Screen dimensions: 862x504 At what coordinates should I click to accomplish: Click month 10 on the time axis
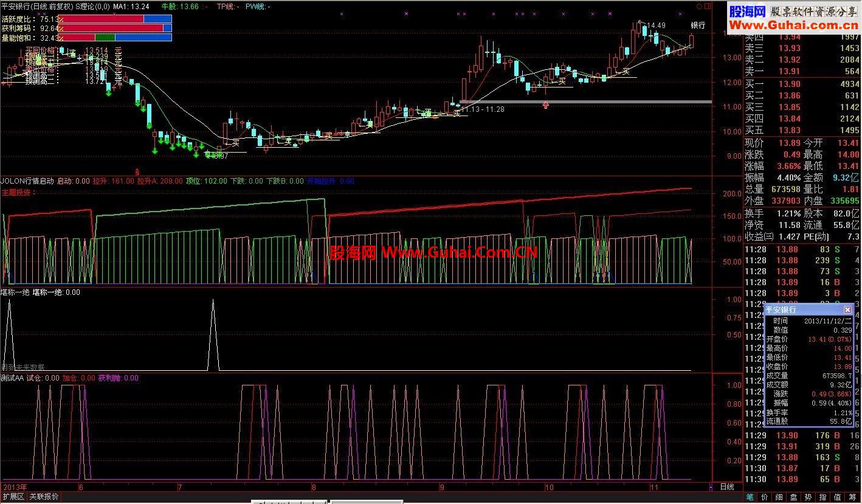click(548, 488)
